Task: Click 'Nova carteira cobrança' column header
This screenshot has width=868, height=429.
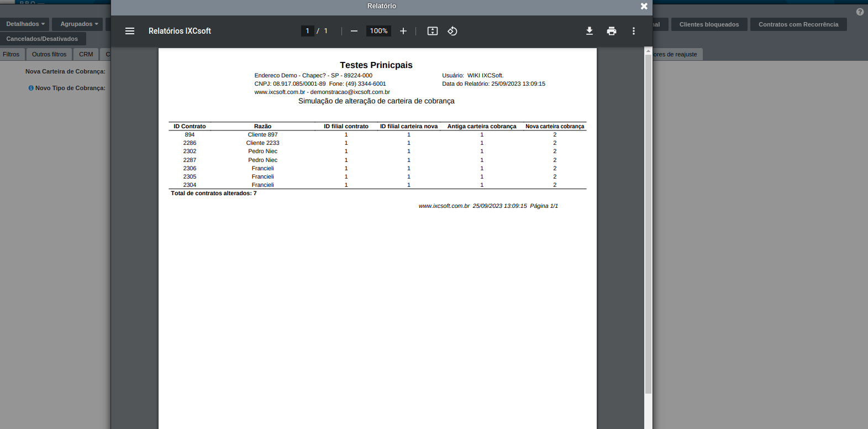Action: click(x=555, y=127)
